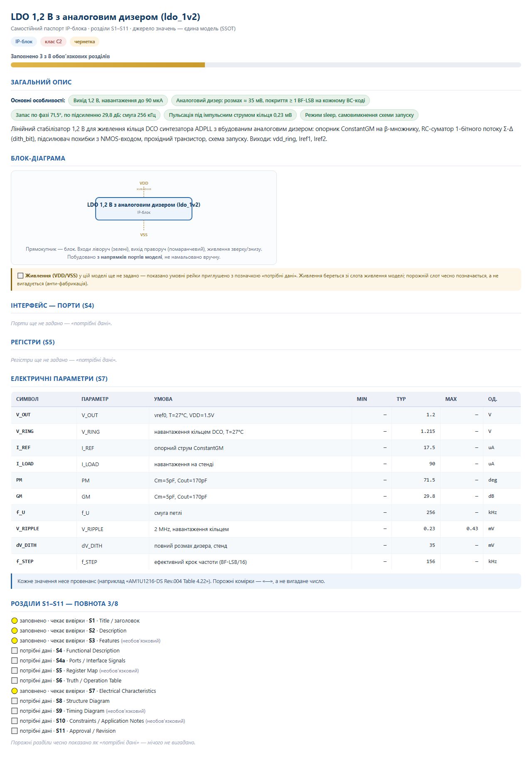The image size is (532, 761).
Task: Check the box for S8 Structure Diagram
Action: pos(15,701)
